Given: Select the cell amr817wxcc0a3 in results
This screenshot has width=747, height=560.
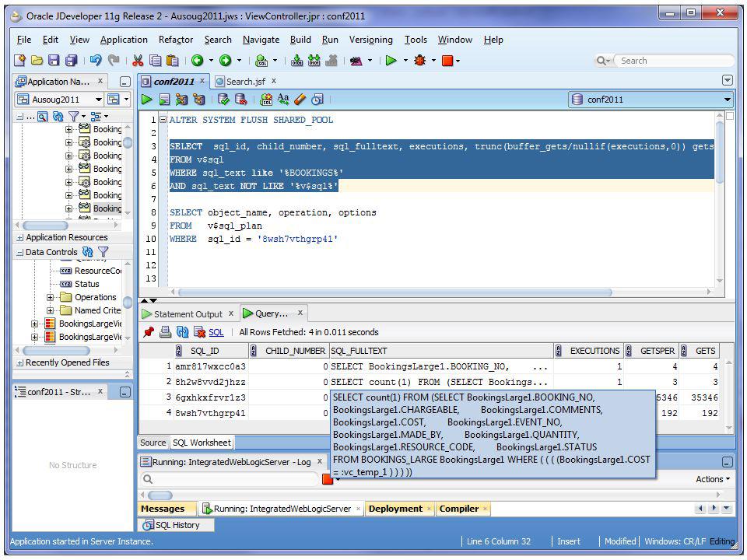Looking at the screenshot, I should 211,366.
